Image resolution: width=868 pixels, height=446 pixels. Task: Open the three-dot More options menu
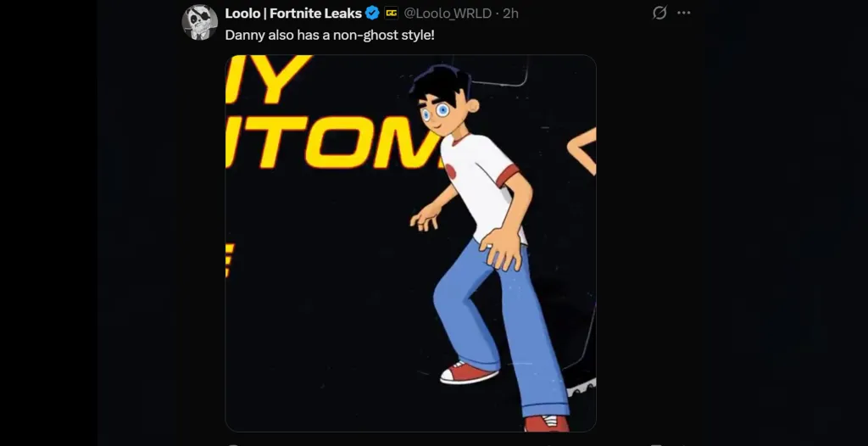(684, 13)
